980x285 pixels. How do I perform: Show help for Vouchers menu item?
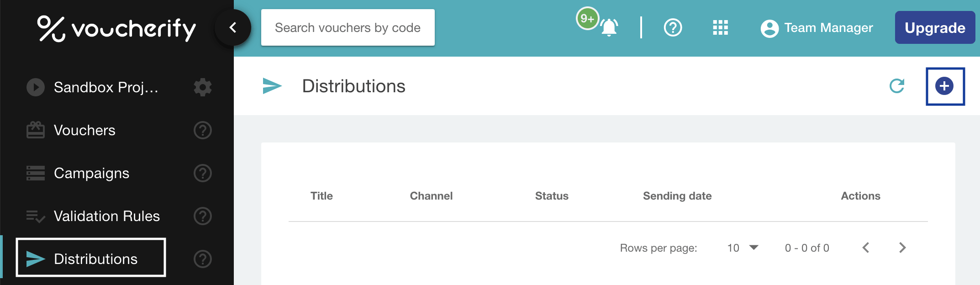point(203,130)
